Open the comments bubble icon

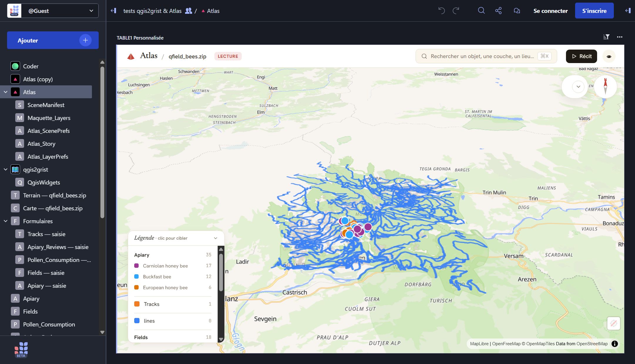517,11
